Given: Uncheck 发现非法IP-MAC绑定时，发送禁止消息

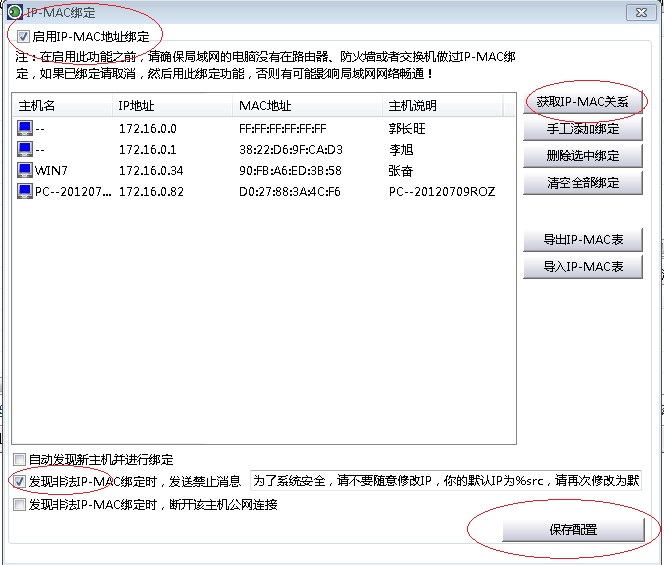Looking at the screenshot, I should [x=20, y=481].
